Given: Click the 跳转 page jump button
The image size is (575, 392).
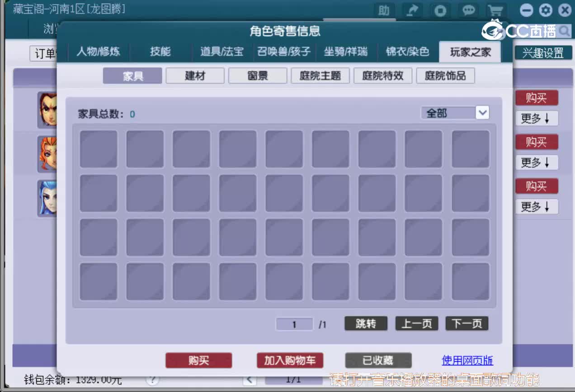Looking at the screenshot, I should point(365,323).
